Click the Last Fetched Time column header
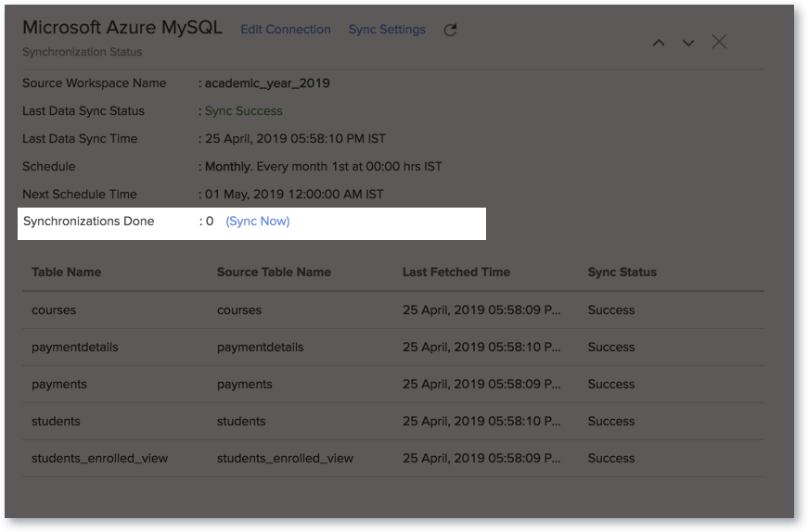Image resolution: width=808 pixels, height=532 pixels. (456, 272)
